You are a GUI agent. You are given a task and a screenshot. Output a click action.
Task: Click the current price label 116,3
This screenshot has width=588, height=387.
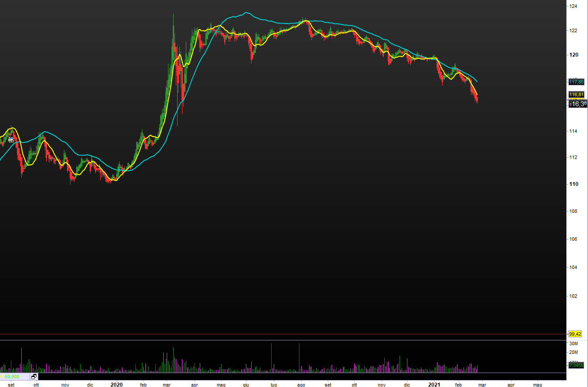[578, 104]
